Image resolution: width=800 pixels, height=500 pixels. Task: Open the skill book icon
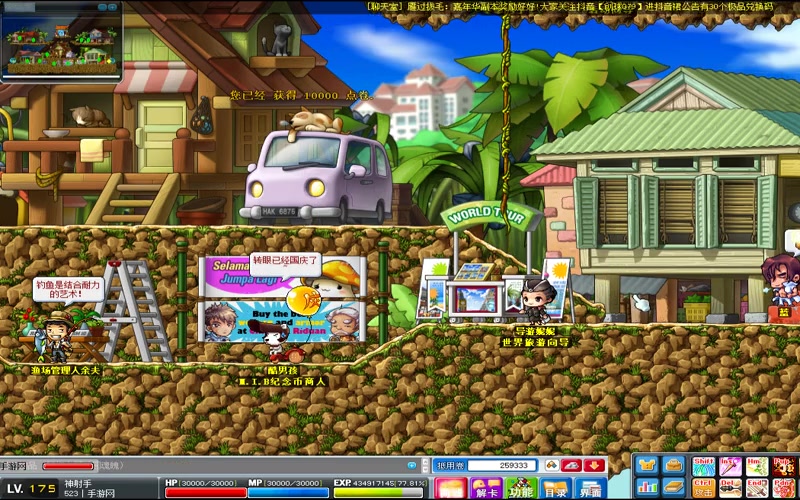click(x=673, y=488)
